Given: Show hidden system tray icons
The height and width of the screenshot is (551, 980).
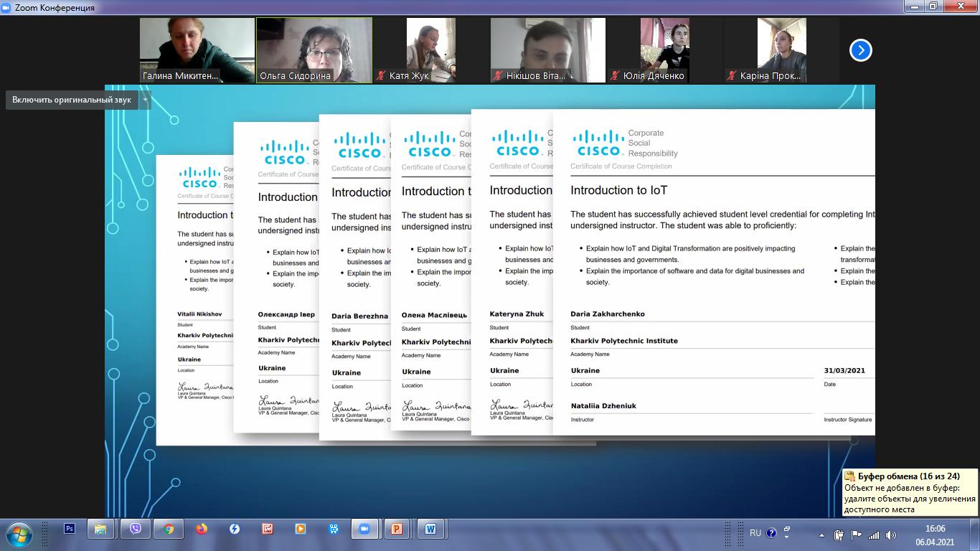Looking at the screenshot, I should [x=821, y=535].
